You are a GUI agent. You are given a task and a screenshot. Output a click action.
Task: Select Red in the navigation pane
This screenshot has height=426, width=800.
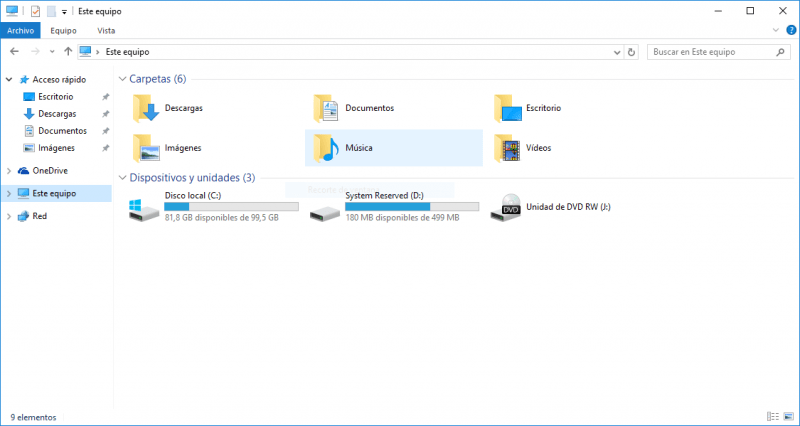pyautogui.click(x=39, y=216)
